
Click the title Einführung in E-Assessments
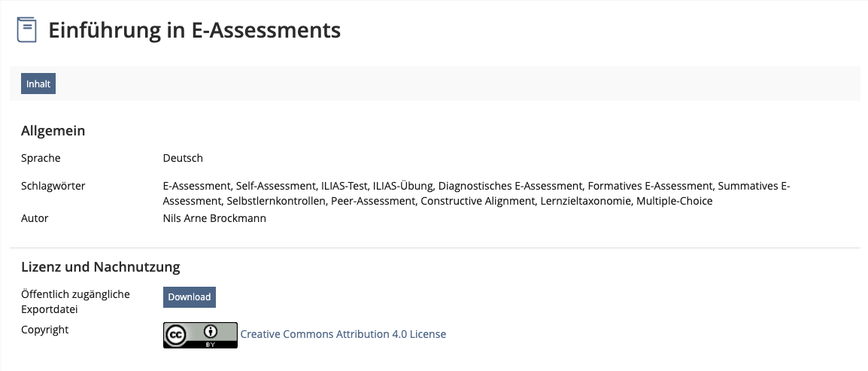(194, 30)
